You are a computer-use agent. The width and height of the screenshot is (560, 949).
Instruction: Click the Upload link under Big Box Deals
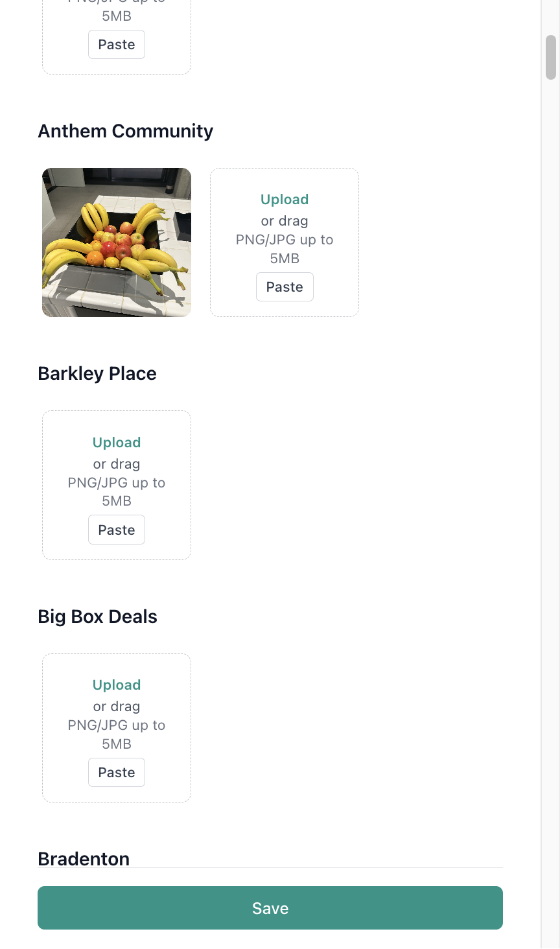coord(116,685)
